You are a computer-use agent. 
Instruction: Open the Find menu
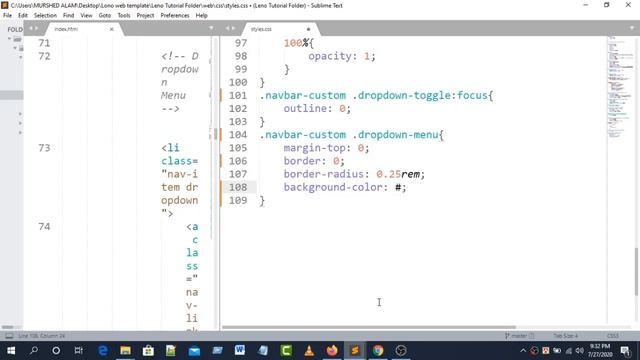(68, 16)
